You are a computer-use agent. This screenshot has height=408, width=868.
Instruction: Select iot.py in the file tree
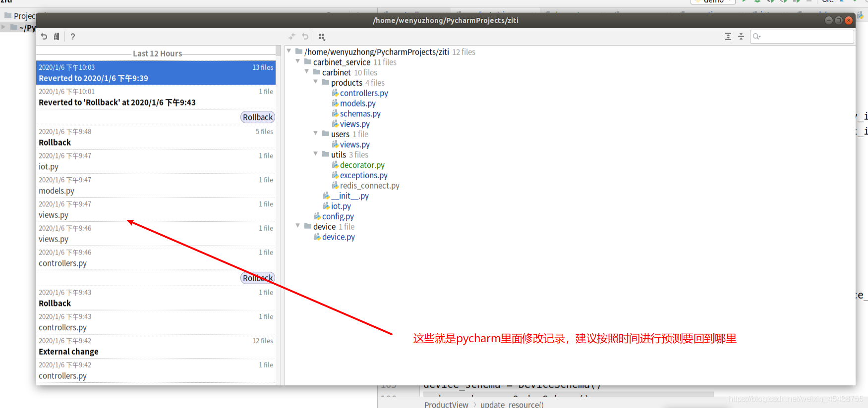[x=341, y=206]
